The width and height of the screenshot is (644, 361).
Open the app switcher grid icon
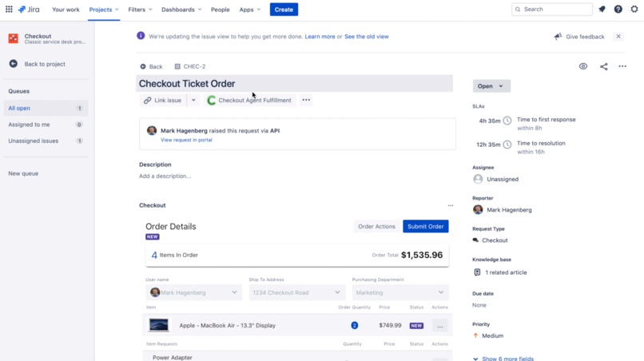[x=9, y=9]
